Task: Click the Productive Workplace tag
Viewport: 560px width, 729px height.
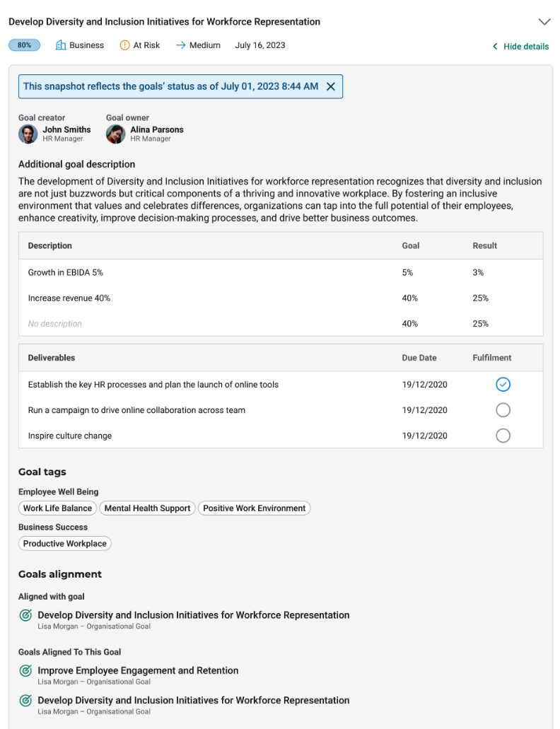Action: (x=64, y=544)
